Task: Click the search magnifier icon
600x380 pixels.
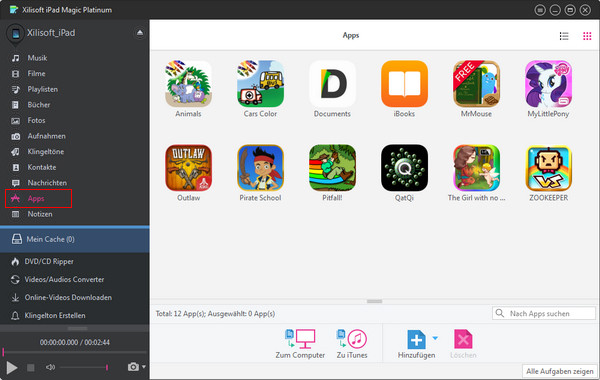Action: pos(500,313)
